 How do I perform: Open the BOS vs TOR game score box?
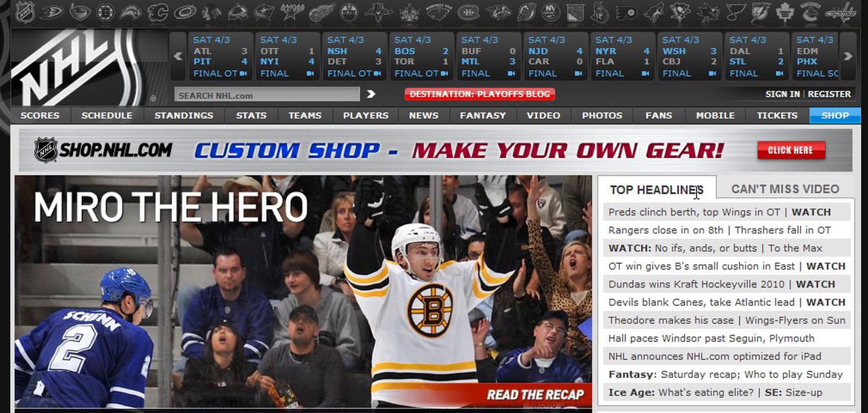pos(421,56)
